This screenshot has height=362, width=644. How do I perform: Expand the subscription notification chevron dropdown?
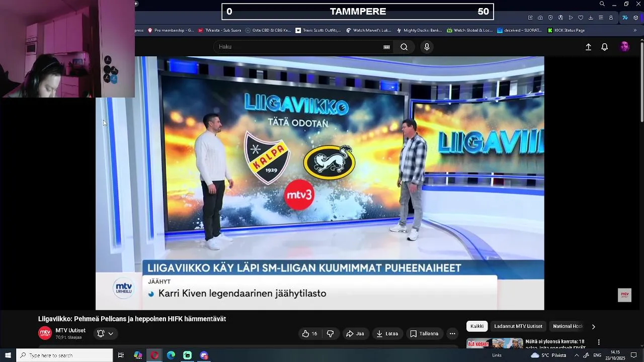point(111,333)
